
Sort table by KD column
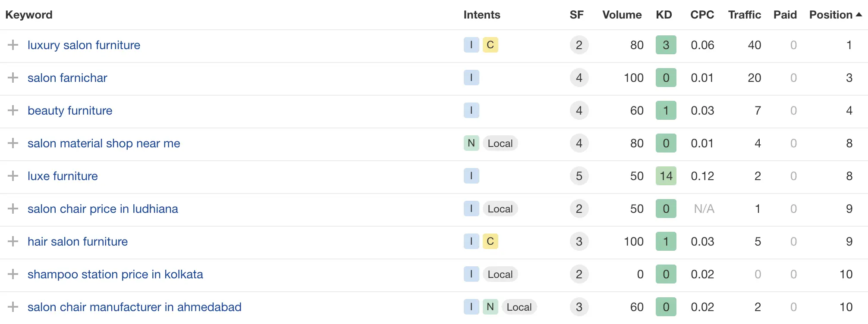(x=664, y=15)
